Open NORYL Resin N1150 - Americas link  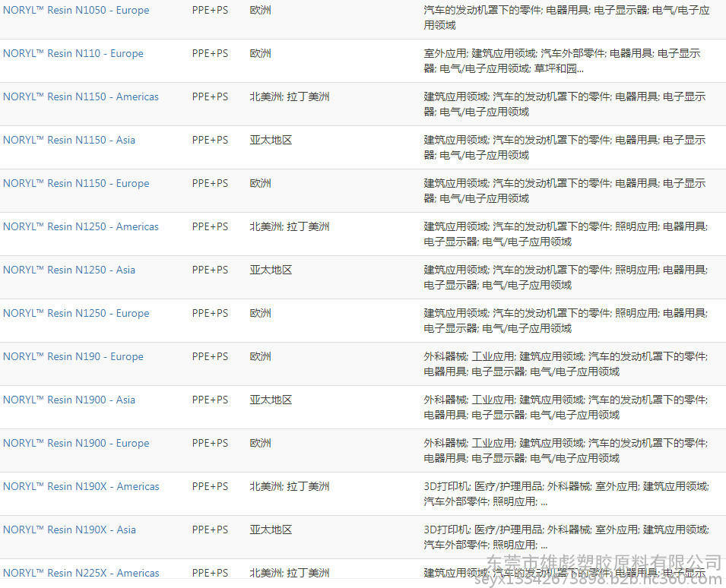(81, 96)
